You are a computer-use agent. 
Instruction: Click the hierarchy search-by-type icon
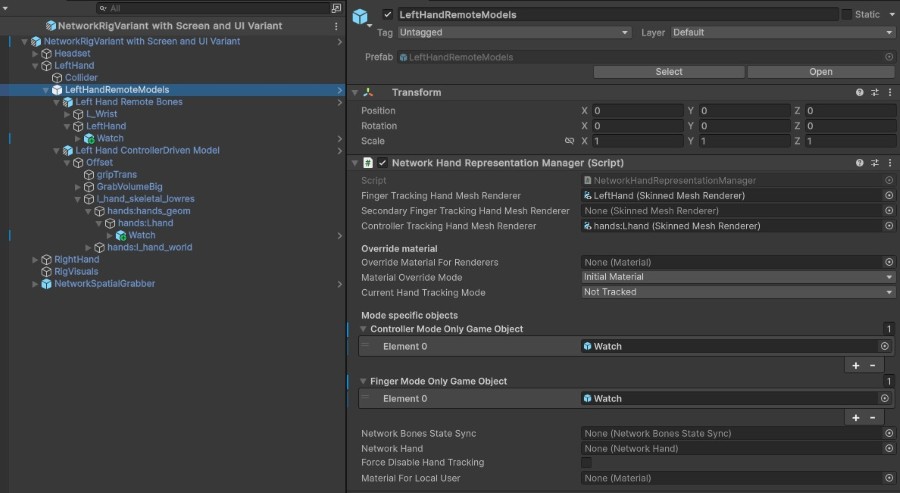pyautogui.click(x=336, y=8)
